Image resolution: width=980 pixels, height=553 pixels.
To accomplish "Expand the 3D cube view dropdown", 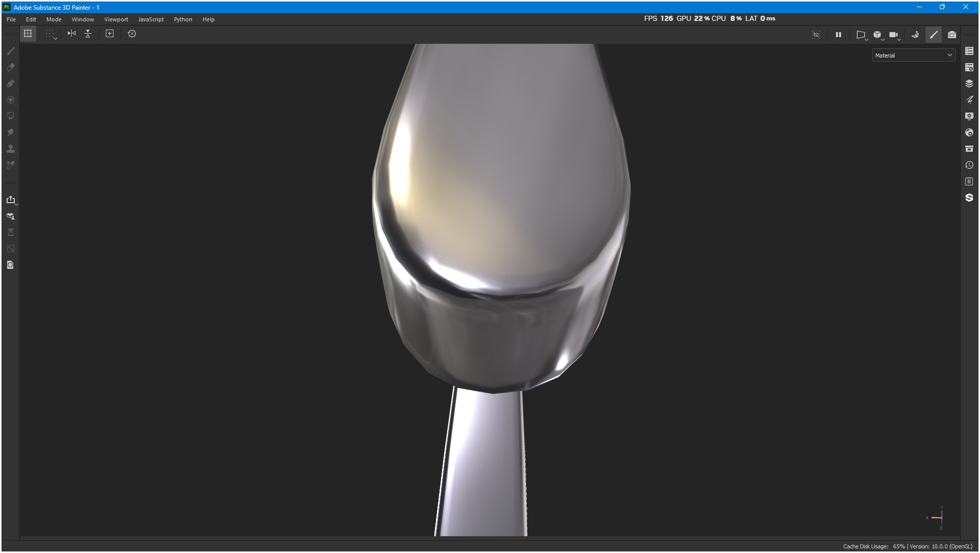I will tap(878, 35).
